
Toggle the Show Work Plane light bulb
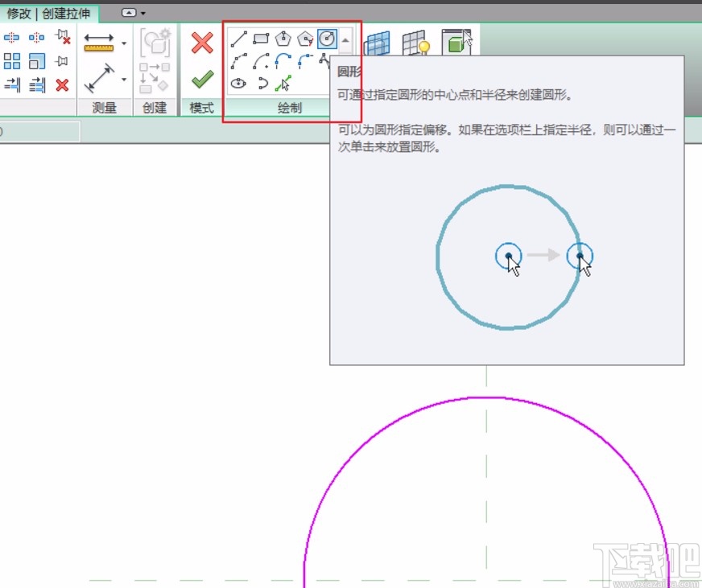(413, 44)
